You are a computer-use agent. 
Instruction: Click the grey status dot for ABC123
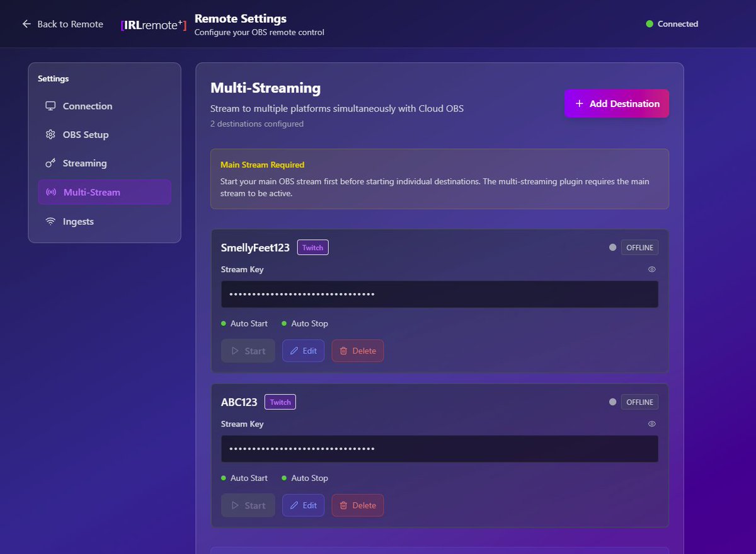tap(612, 402)
